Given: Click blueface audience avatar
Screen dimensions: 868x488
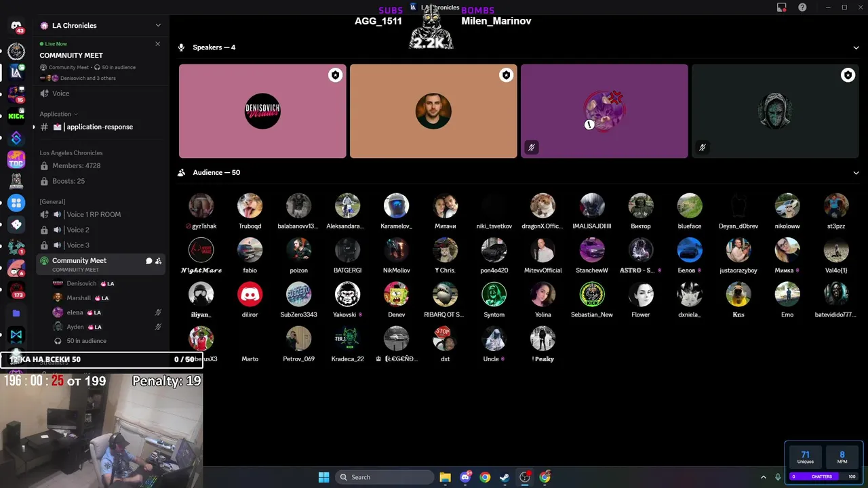Looking at the screenshot, I should tap(689, 206).
